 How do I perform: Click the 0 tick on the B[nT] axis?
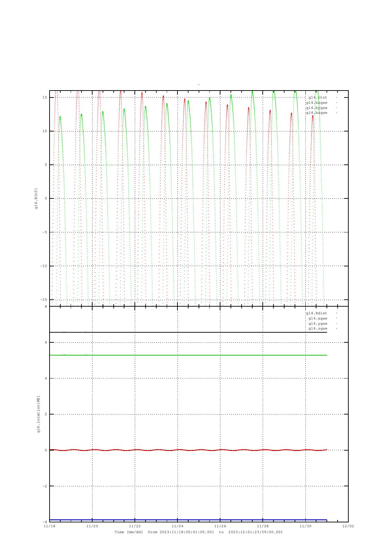pos(46,198)
